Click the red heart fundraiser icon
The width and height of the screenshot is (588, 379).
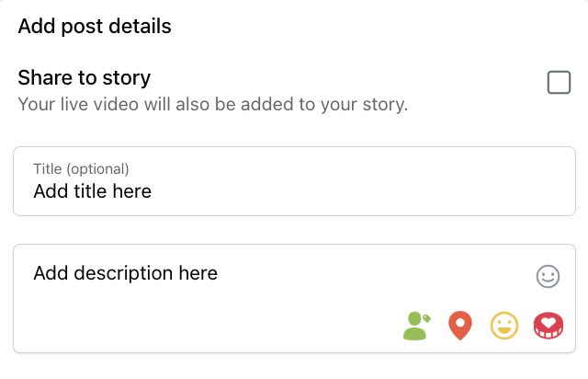point(548,326)
